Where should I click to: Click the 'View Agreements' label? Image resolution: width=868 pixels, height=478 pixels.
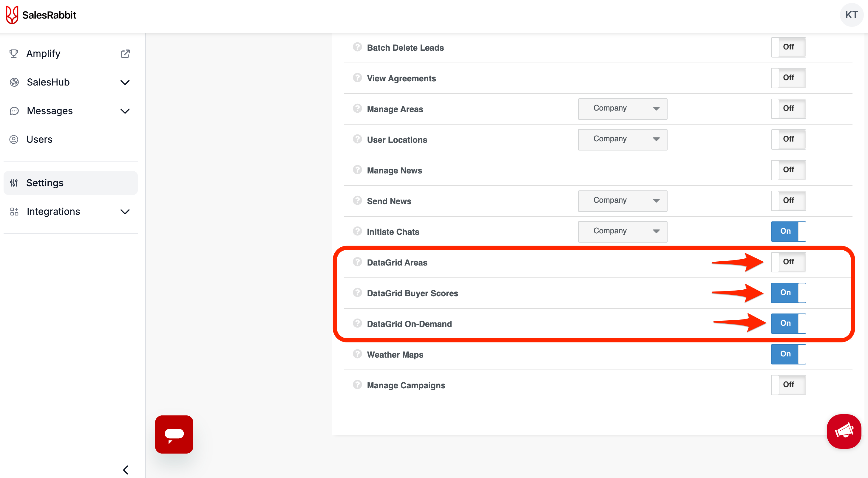coord(401,78)
